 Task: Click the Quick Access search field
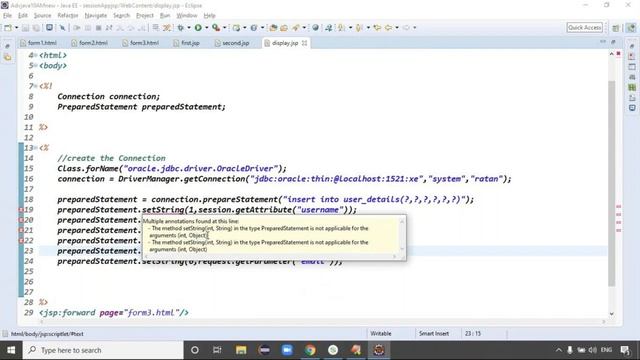pyautogui.click(x=584, y=27)
